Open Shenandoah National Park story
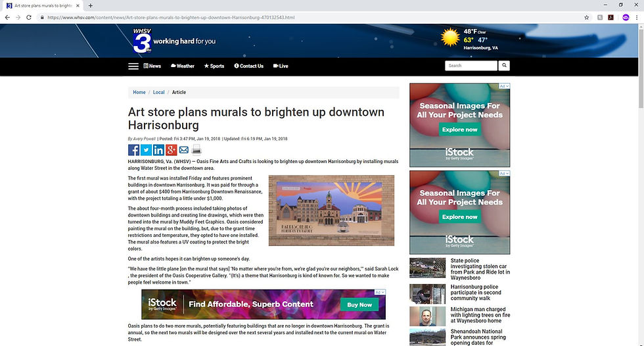The image size is (644, 346). click(x=478, y=337)
